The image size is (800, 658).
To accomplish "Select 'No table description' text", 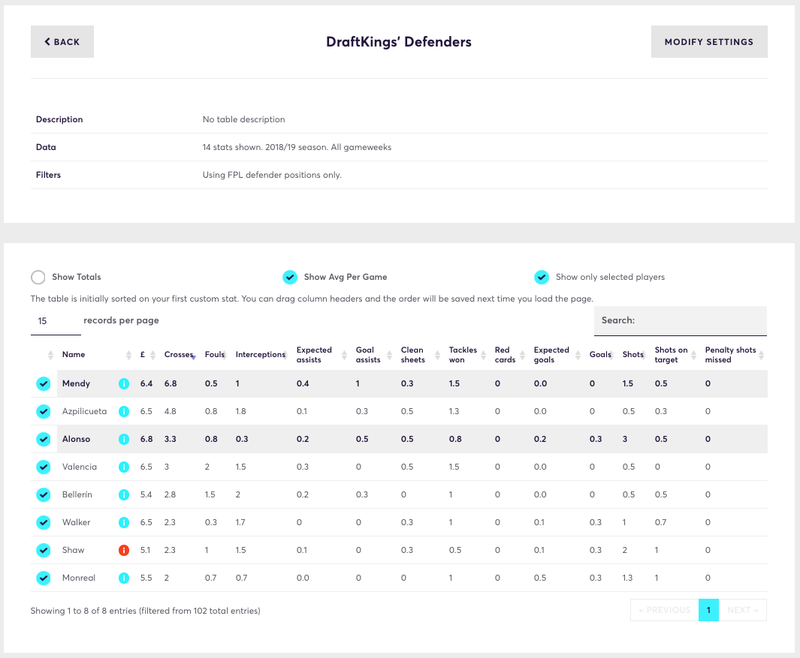I will click(x=244, y=119).
